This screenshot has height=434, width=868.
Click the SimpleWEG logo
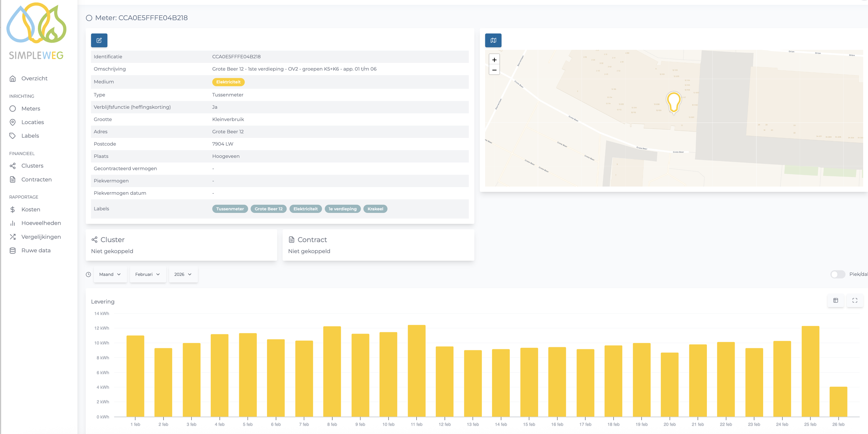tap(36, 31)
